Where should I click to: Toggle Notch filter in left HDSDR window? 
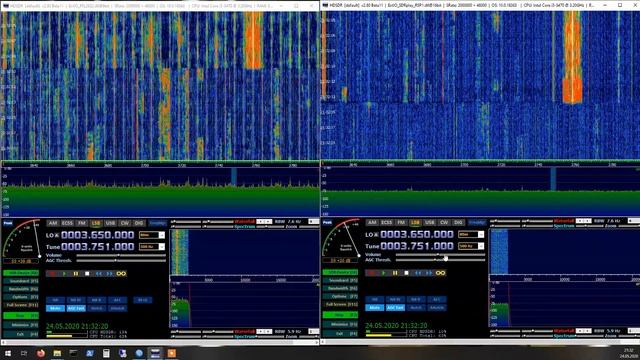pos(96,308)
